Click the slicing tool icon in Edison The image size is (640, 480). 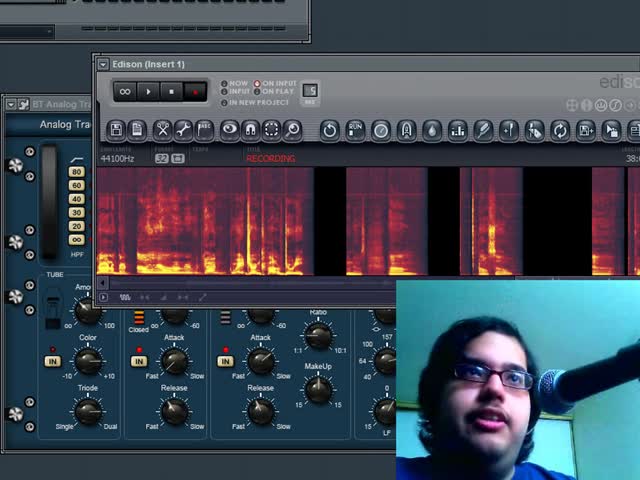[534, 131]
